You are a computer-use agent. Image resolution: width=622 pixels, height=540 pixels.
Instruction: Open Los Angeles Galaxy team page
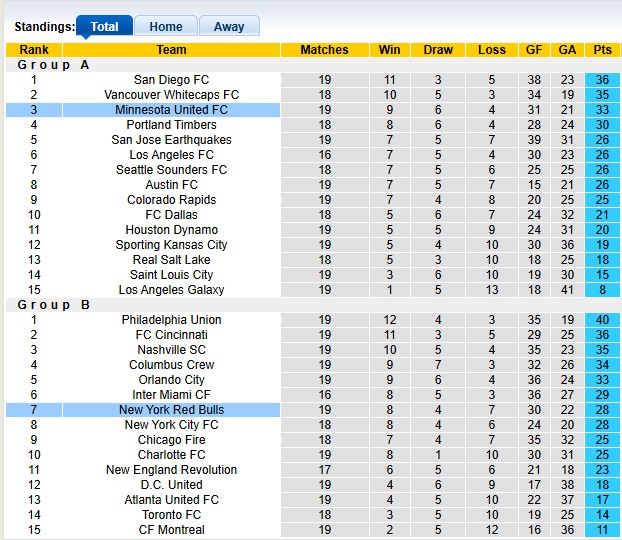(x=171, y=290)
